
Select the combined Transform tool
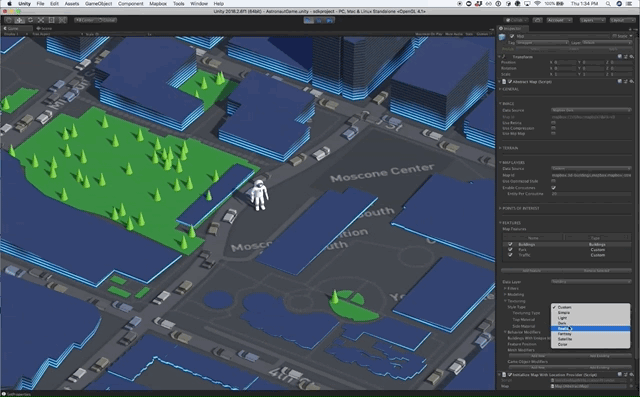point(62,20)
